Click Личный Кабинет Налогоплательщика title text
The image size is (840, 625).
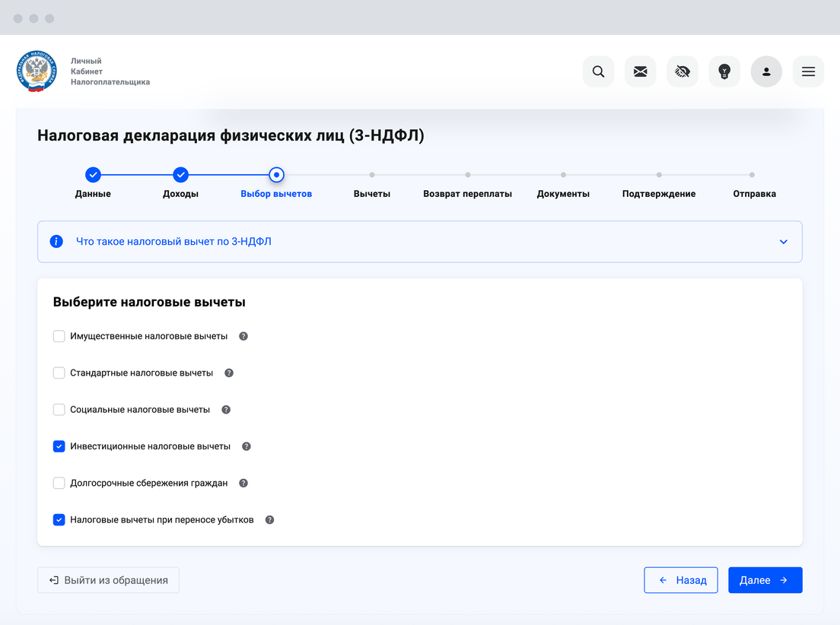click(110, 71)
